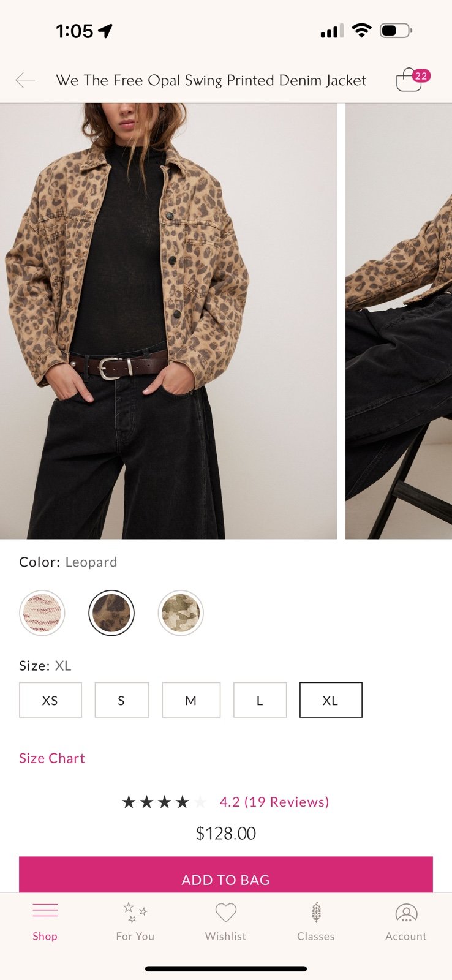Tap the back arrow icon
This screenshot has height=980, width=452.
(x=25, y=80)
